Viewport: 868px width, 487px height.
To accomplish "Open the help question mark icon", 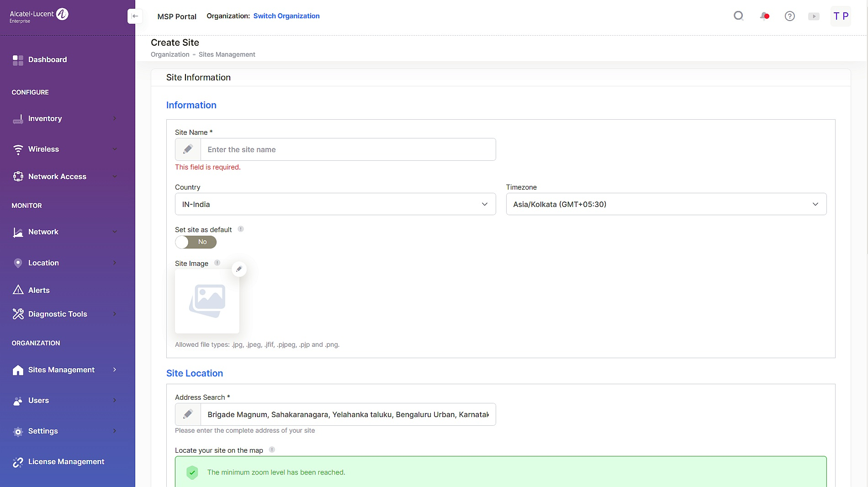I will pyautogui.click(x=789, y=16).
